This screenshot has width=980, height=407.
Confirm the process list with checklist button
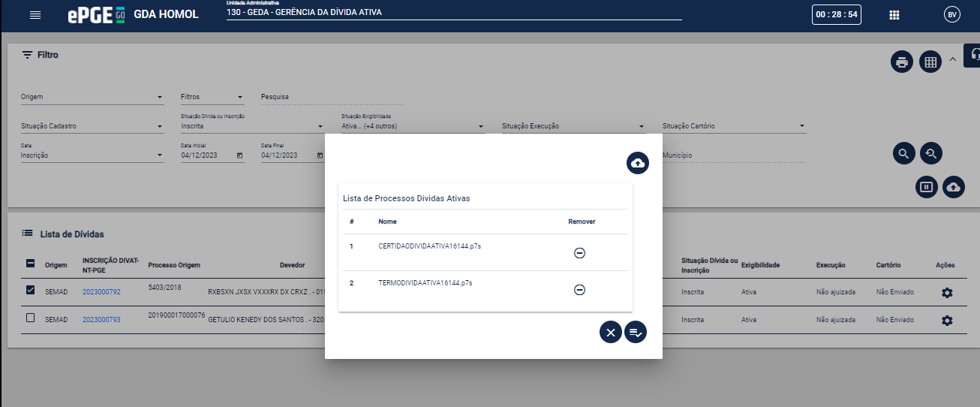coord(636,332)
